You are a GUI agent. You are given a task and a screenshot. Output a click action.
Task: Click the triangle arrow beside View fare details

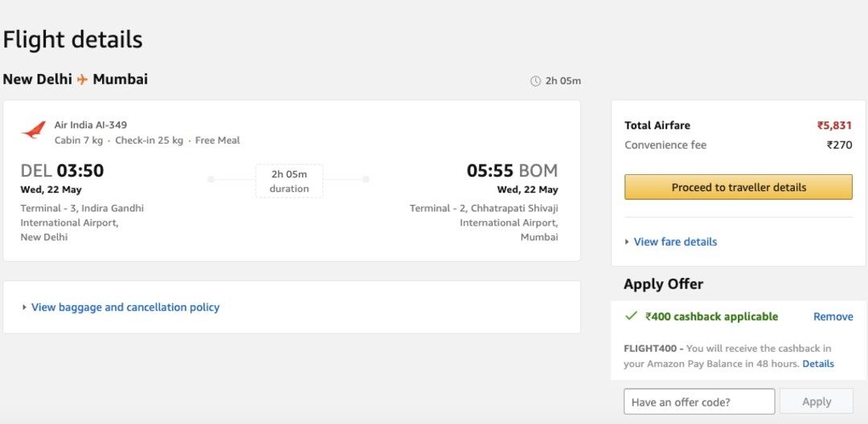pos(627,242)
